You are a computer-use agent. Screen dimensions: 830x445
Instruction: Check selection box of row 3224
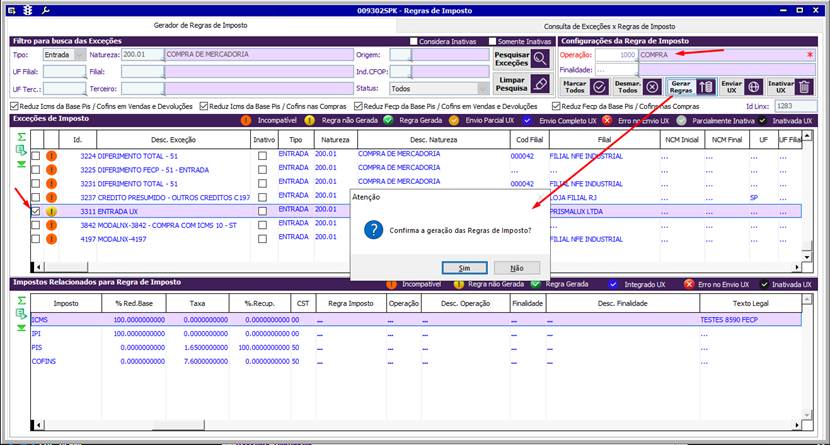click(x=35, y=156)
